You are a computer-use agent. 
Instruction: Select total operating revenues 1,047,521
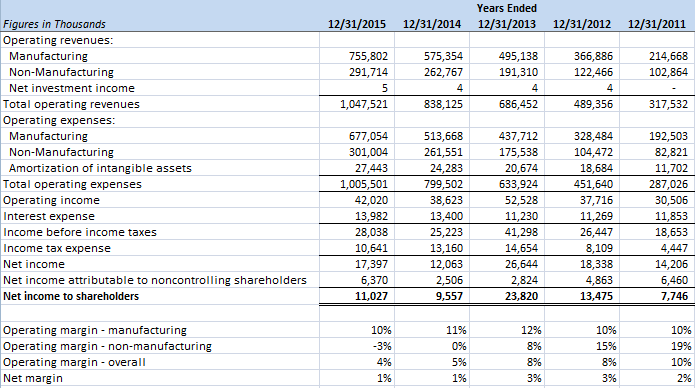tap(364, 104)
